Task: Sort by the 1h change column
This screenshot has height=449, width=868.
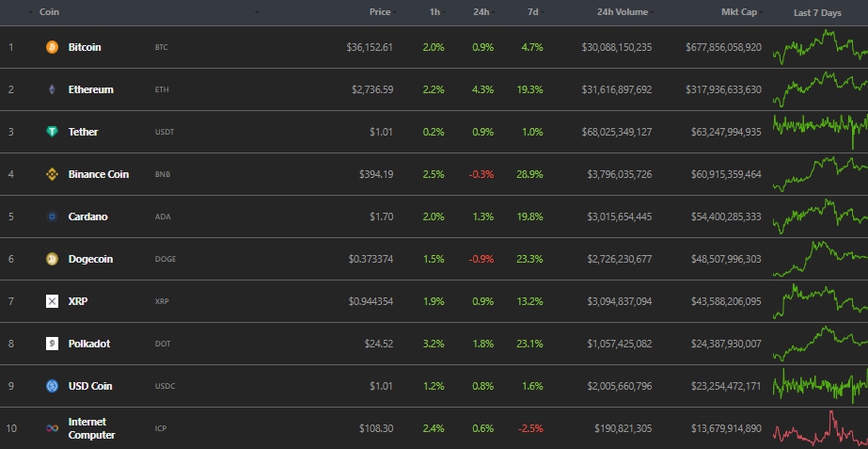Action: [434, 12]
